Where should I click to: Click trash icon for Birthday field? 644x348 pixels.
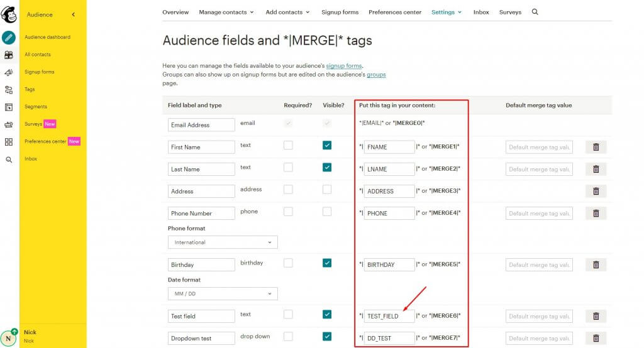tap(596, 264)
